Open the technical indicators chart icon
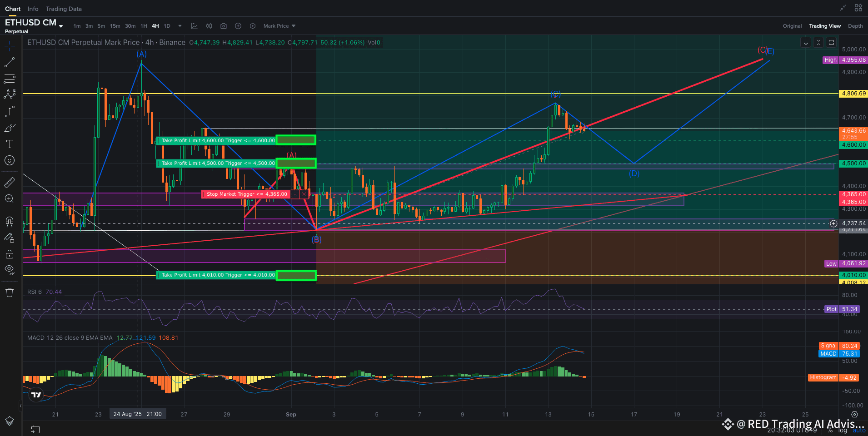This screenshot has width=868, height=436. point(195,26)
